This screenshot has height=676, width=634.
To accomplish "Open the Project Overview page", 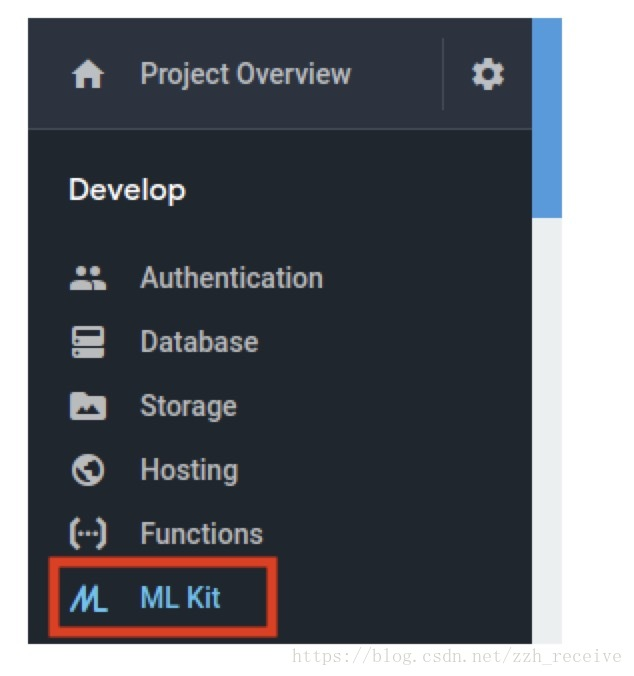I will (246, 74).
